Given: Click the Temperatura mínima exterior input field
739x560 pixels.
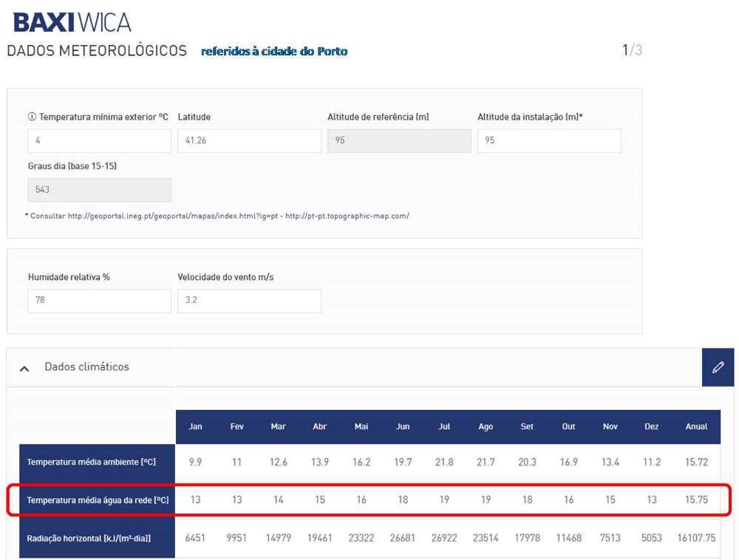Looking at the screenshot, I should [x=99, y=140].
